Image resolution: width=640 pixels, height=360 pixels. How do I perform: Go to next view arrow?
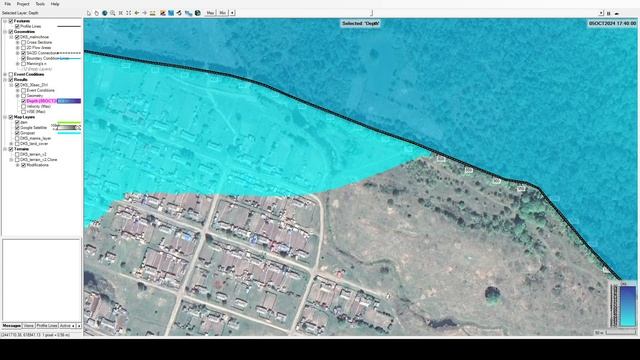tap(144, 13)
